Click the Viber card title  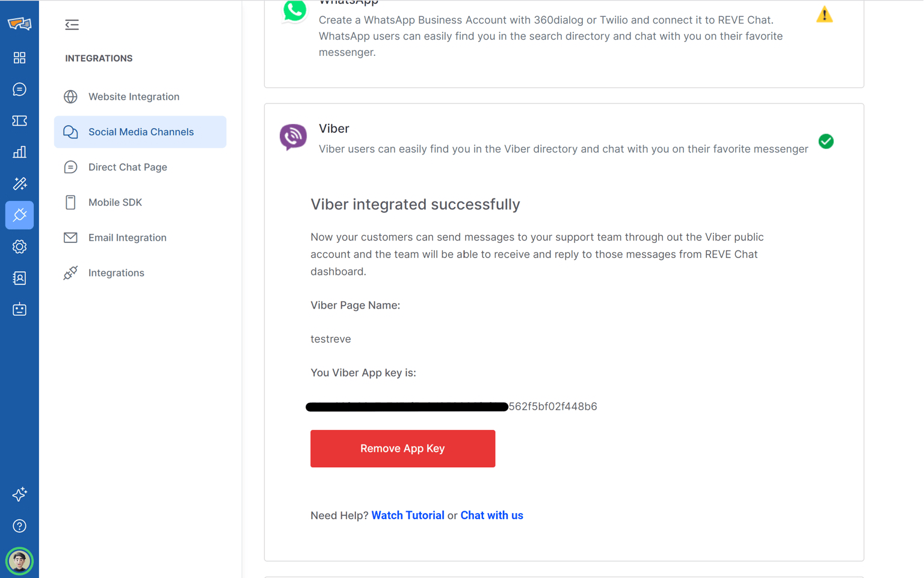tap(334, 129)
